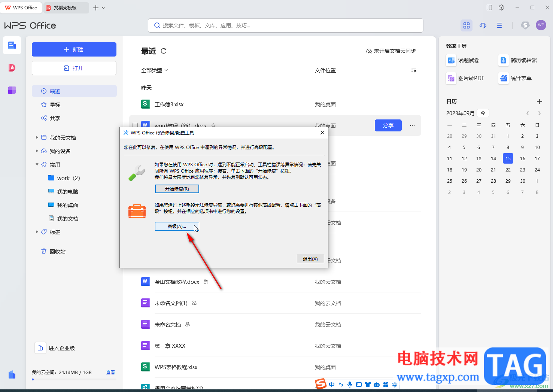Click 查看 cloud space link
The height and width of the screenshot is (392, 553).
(x=110, y=373)
